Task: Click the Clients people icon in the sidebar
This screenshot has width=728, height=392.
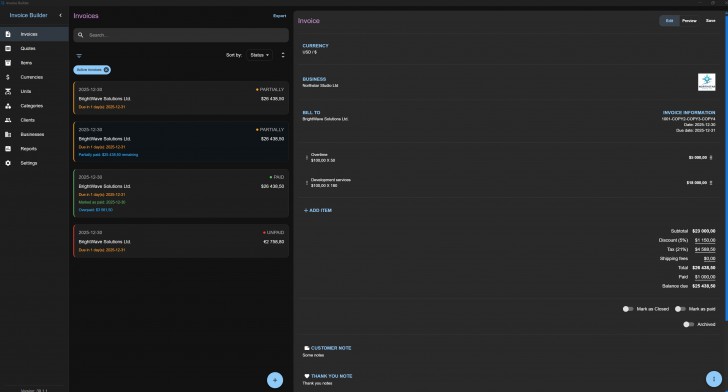Action: tap(8, 120)
